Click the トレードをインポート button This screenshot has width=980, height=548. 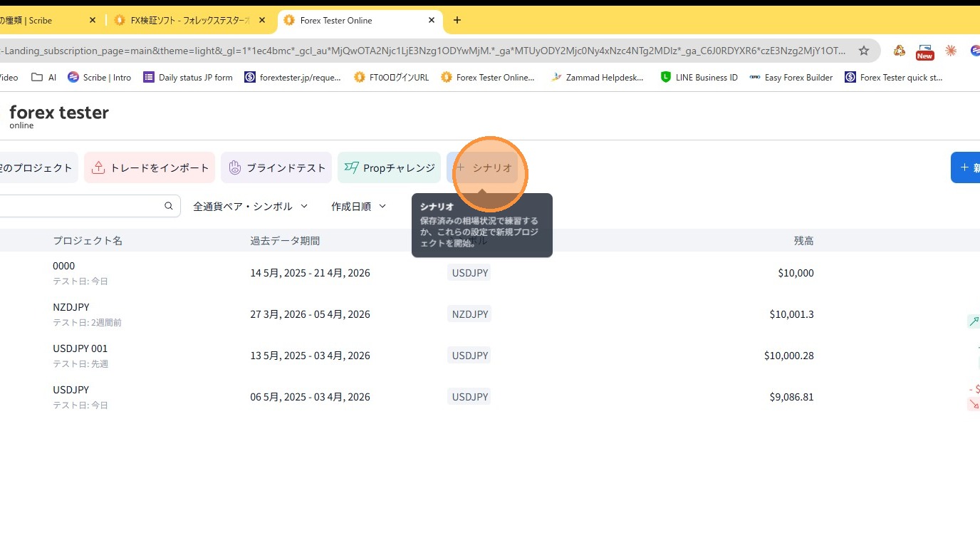(150, 167)
